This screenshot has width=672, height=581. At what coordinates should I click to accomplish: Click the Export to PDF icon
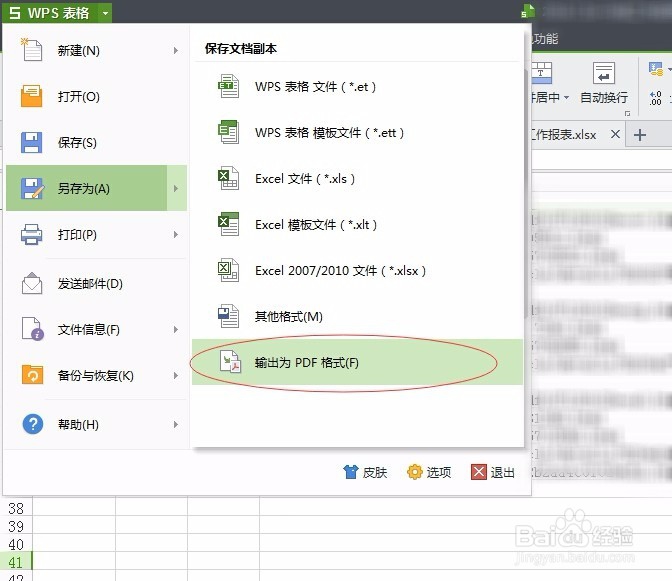point(230,362)
